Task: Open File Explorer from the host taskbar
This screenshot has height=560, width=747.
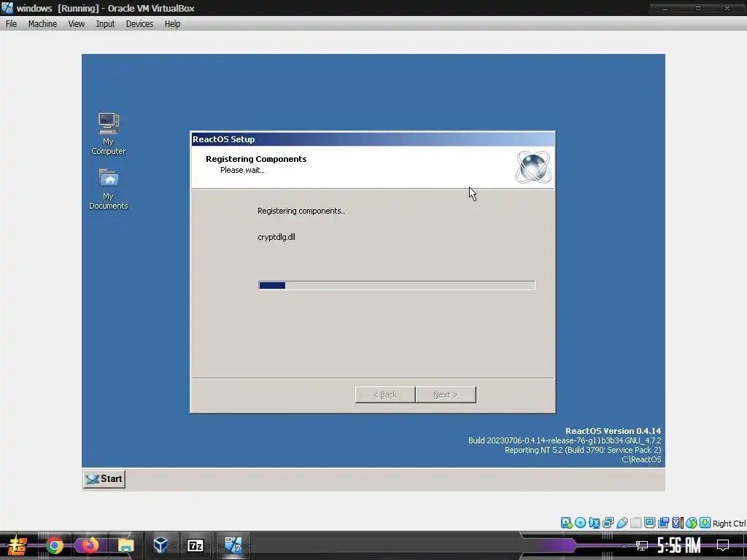Action: coord(125,545)
